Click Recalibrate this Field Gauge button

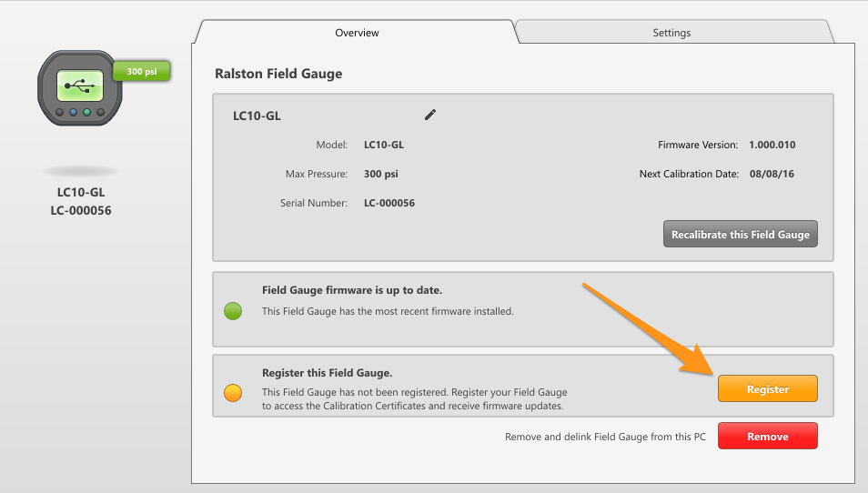[x=741, y=235]
